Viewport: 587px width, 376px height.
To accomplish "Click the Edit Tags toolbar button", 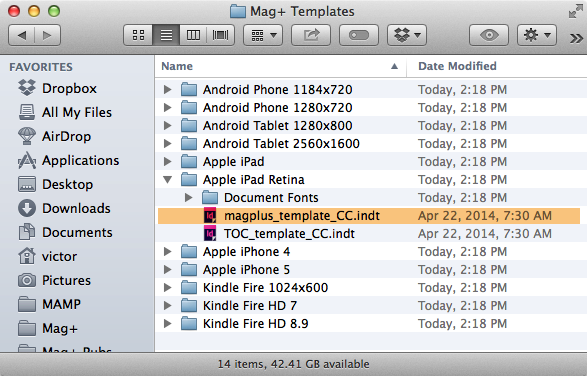I will tap(359, 36).
